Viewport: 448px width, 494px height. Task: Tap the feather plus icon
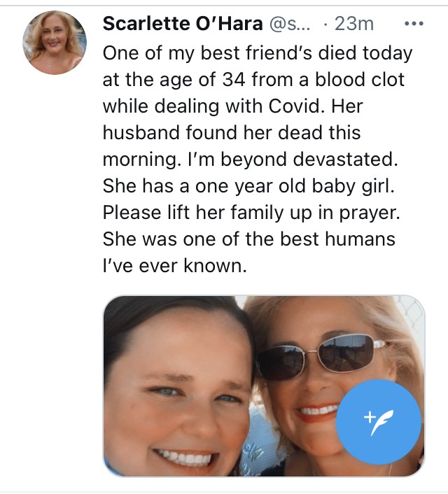(x=378, y=421)
